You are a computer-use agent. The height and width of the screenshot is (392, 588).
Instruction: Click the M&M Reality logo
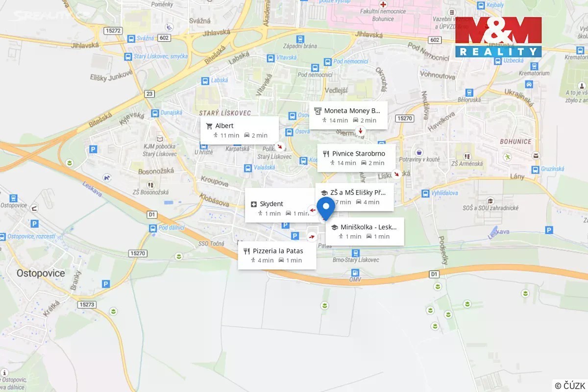click(x=498, y=37)
